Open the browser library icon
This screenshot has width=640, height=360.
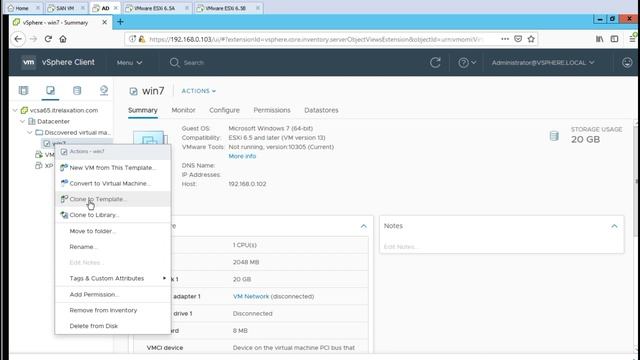(599, 39)
